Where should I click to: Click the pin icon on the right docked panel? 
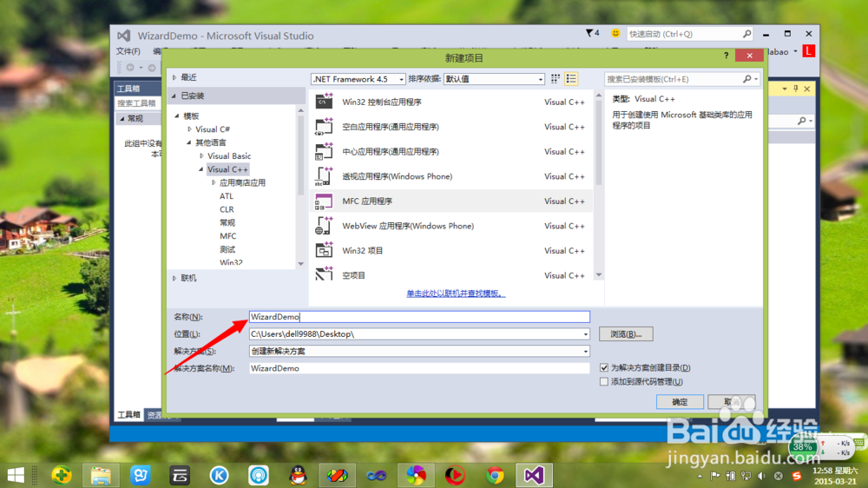[795, 89]
